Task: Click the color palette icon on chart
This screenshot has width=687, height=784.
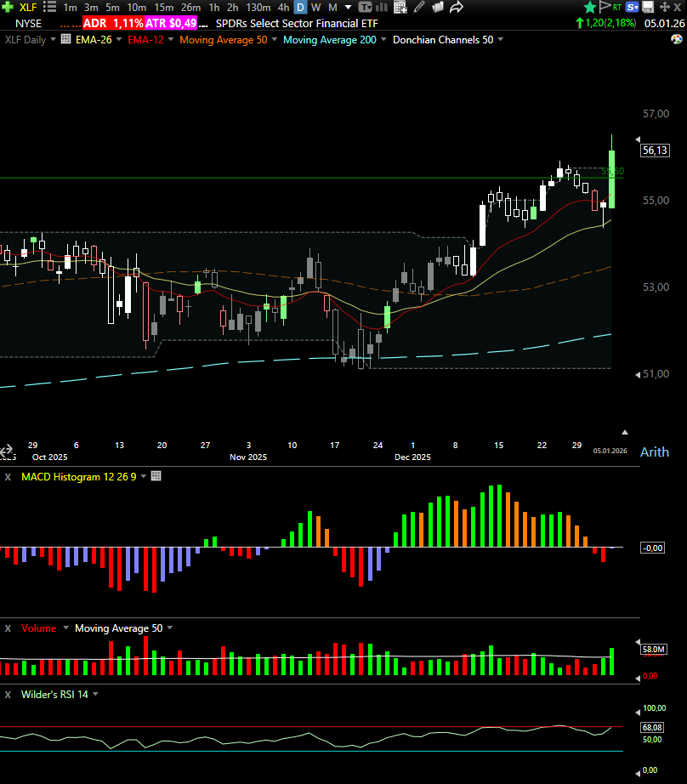Action: pos(677,39)
